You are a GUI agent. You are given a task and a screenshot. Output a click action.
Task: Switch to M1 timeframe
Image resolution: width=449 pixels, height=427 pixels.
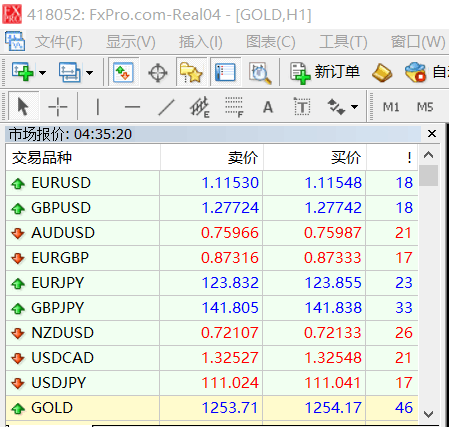391,107
